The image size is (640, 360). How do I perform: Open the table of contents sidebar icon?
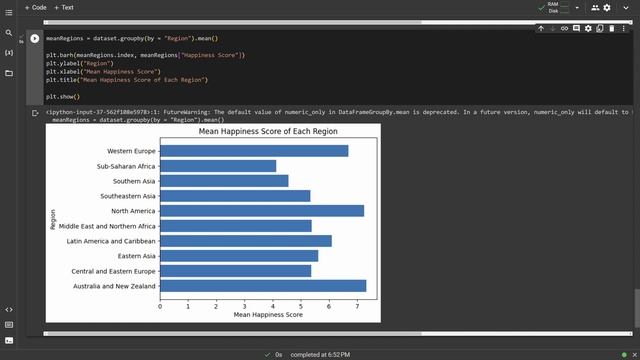pyautogui.click(x=9, y=13)
